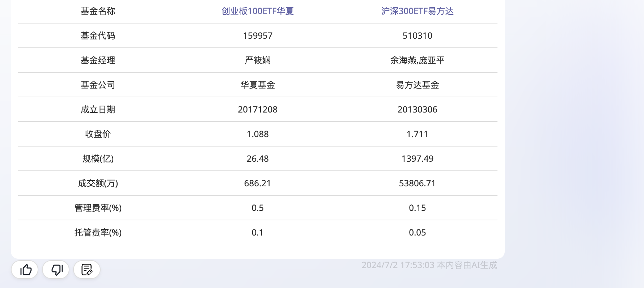Select the establishment date 20171208
The height and width of the screenshot is (288, 644).
pos(257,110)
